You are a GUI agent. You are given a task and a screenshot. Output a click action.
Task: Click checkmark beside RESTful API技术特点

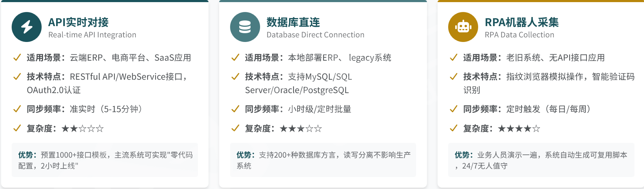coord(17,77)
